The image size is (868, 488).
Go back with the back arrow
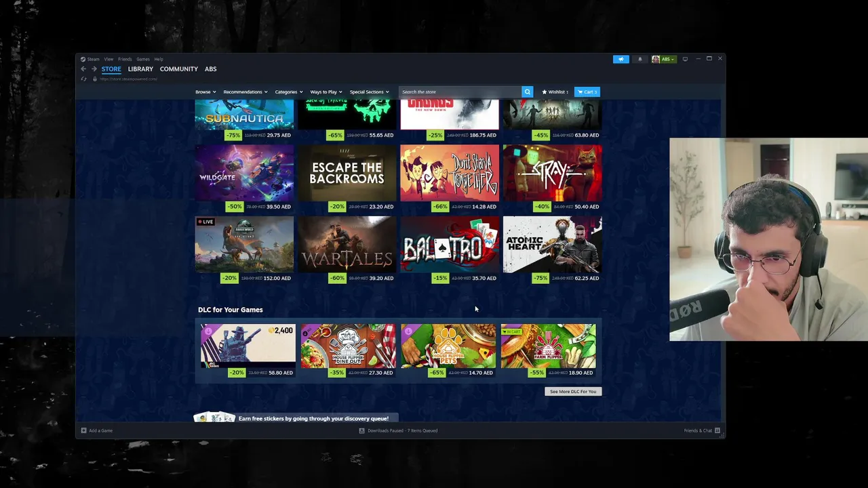pos(83,69)
